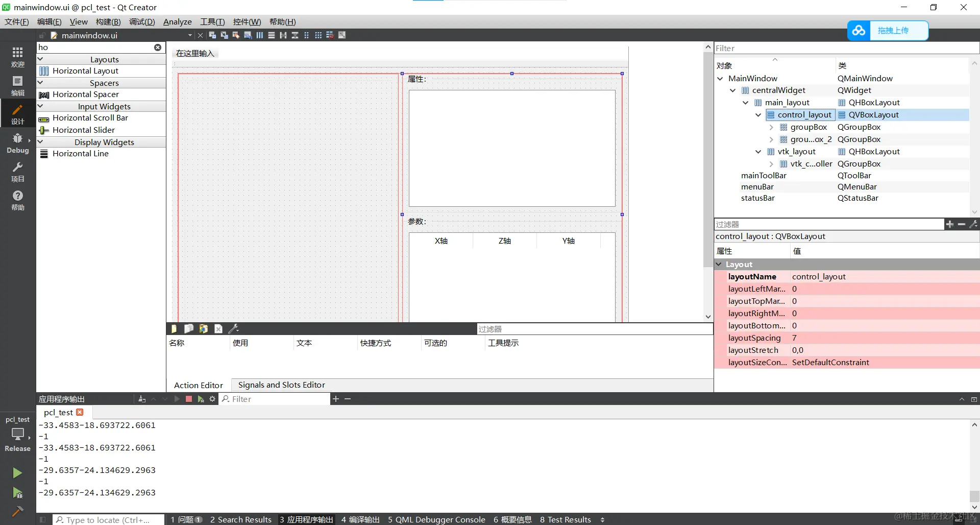The image size is (980, 525).
Task: Open the 构建(B) menu
Action: pos(108,21)
